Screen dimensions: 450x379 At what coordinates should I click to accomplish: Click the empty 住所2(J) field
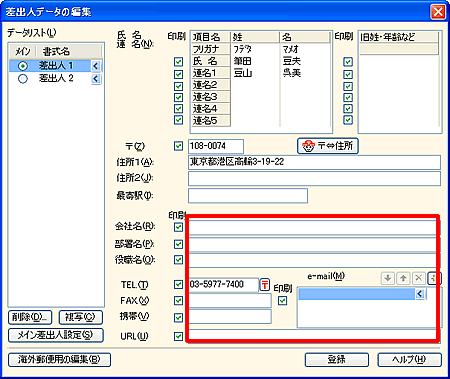click(314, 179)
